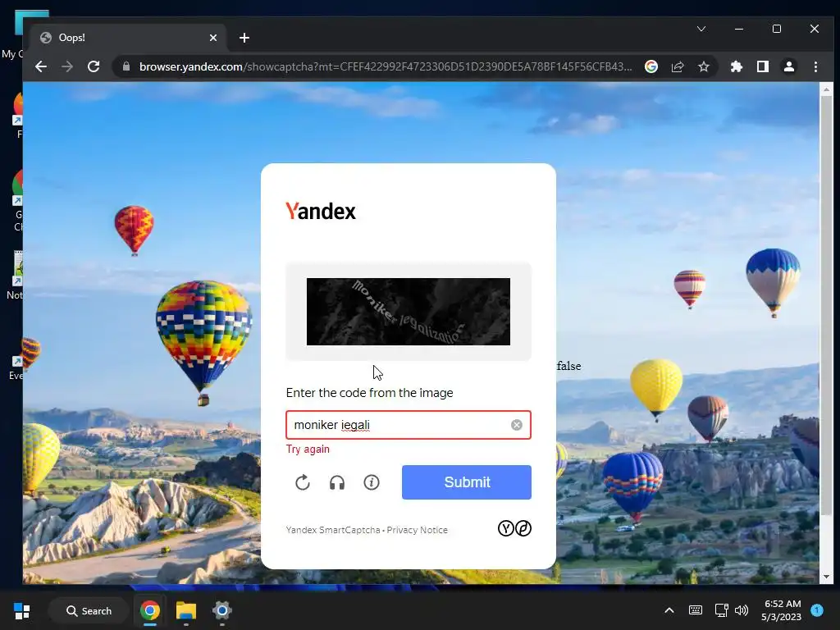This screenshot has height=630, width=840.
Task: Click the captcha image
Action: (x=409, y=311)
